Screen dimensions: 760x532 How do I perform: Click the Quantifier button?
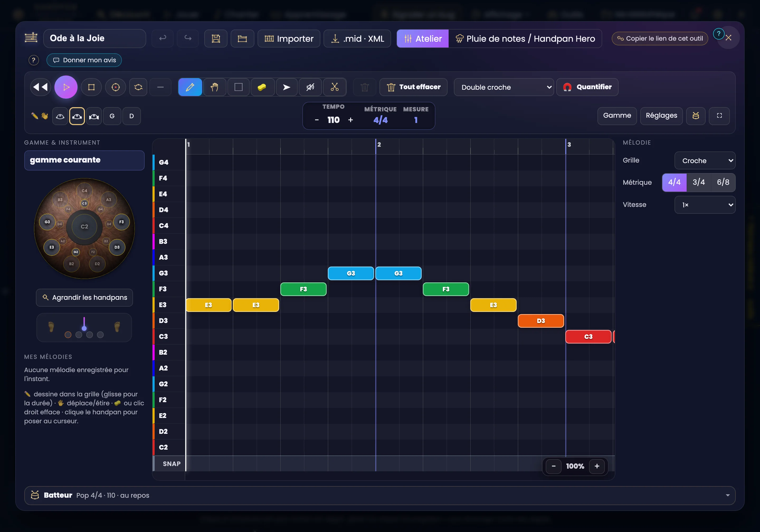click(x=587, y=87)
